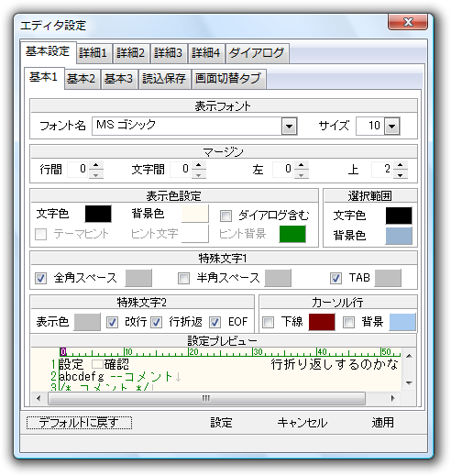The width and height of the screenshot is (451, 476).
Task: Click the preview text 行折り返しするのかな
Action: (335, 364)
